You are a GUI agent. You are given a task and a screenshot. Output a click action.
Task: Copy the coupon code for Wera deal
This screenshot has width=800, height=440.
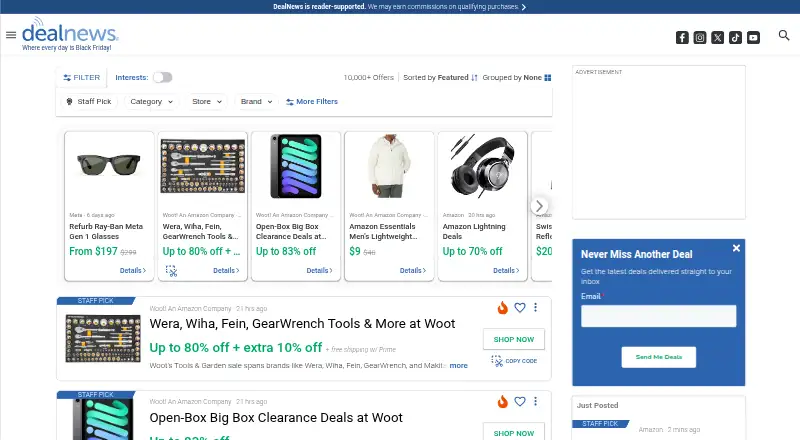click(514, 361)
